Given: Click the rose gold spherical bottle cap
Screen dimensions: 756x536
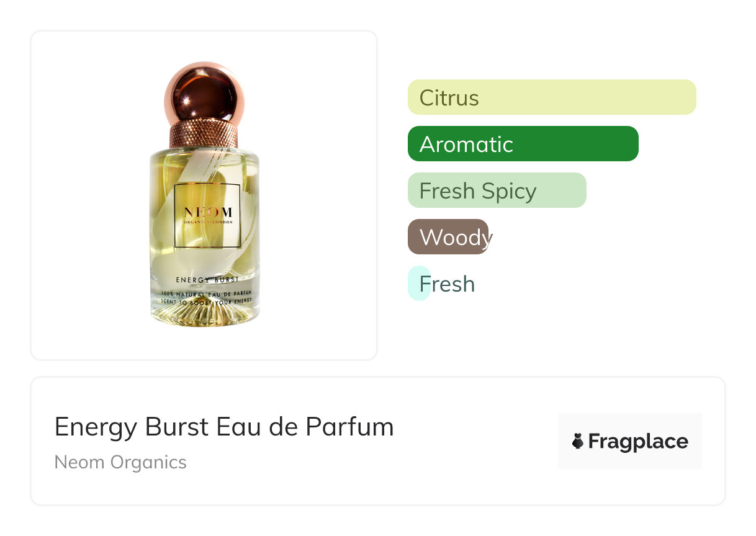Looking at the screenshot, I should tap(204, 93).
